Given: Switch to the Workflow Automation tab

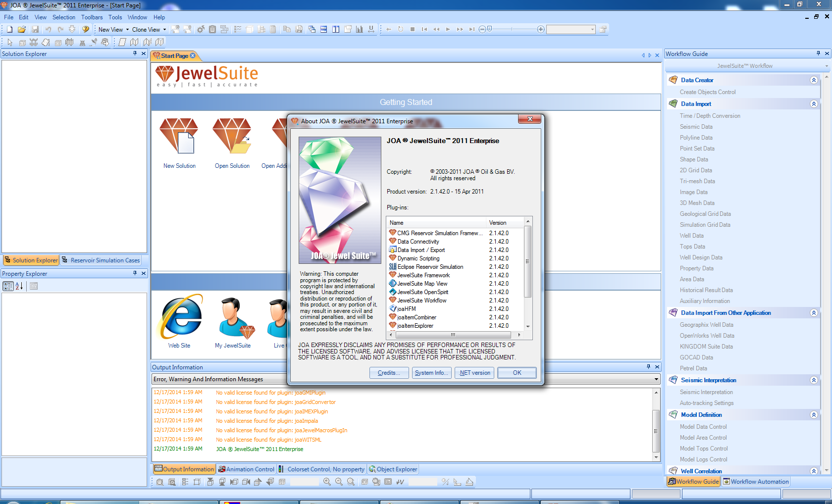Looking at the screenshot, I should [755, 481].
